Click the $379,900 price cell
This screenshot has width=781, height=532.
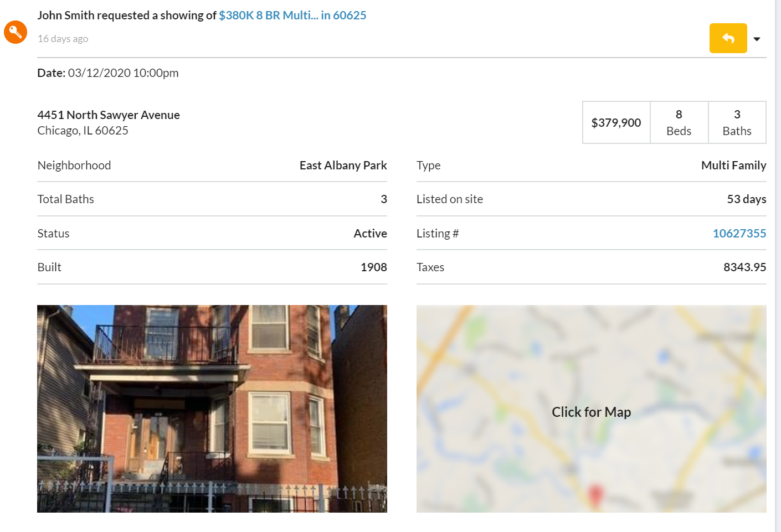[x=616, y=123]
